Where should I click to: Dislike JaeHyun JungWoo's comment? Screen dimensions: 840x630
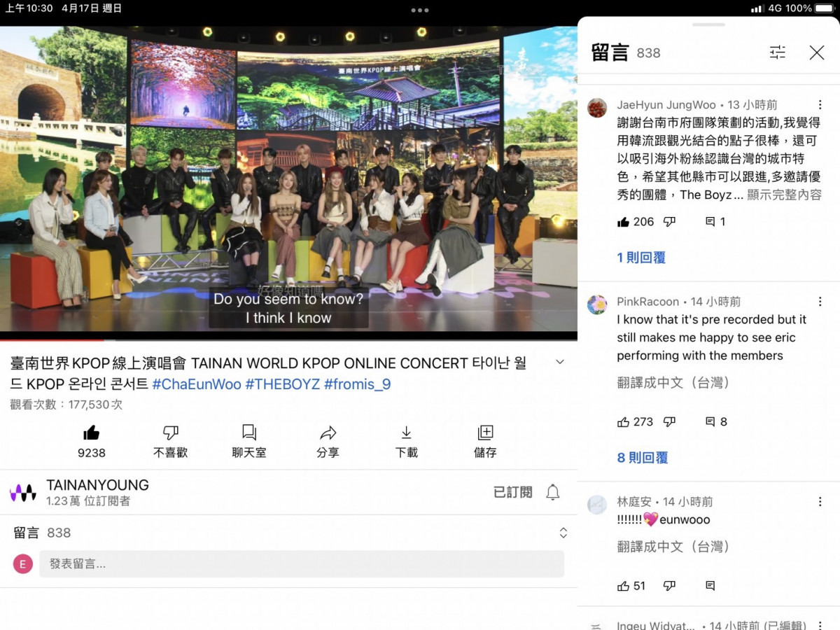670,222
